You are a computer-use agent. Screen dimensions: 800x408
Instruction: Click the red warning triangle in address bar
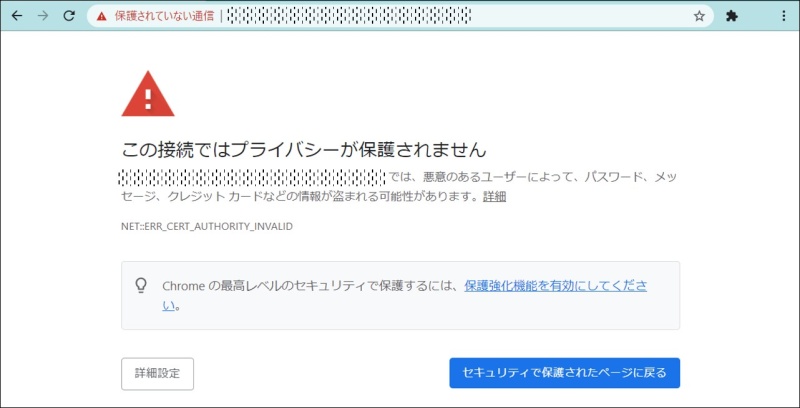click(101, 16)
